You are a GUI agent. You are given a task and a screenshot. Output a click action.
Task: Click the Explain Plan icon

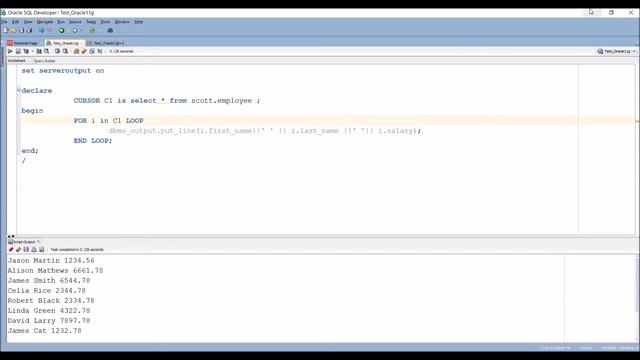[26, 51]
